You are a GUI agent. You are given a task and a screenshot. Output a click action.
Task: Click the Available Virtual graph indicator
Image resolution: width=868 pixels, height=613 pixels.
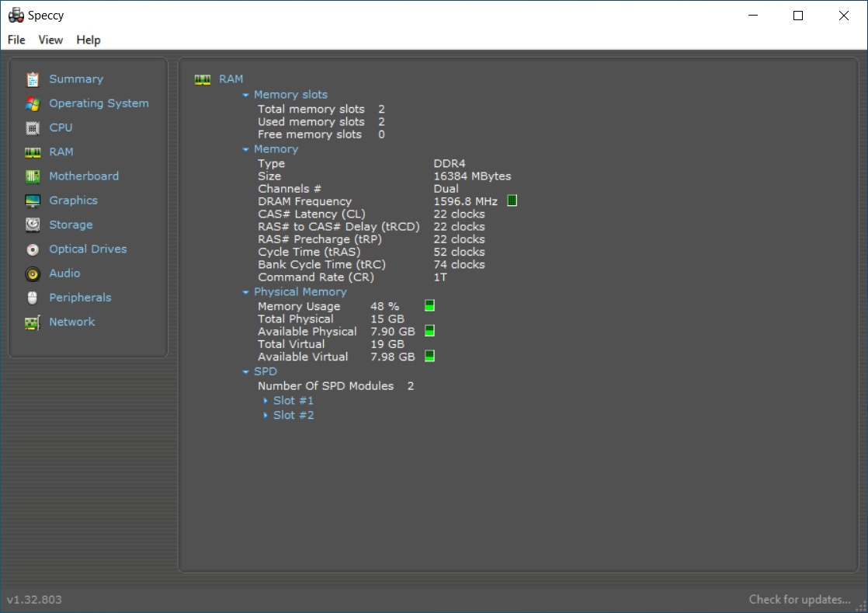429,356
